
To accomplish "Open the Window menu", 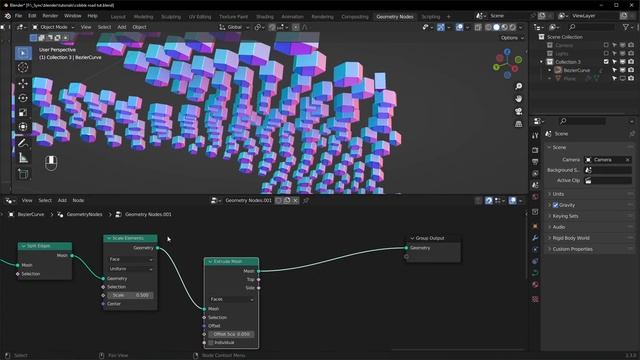I will (73, 16).
